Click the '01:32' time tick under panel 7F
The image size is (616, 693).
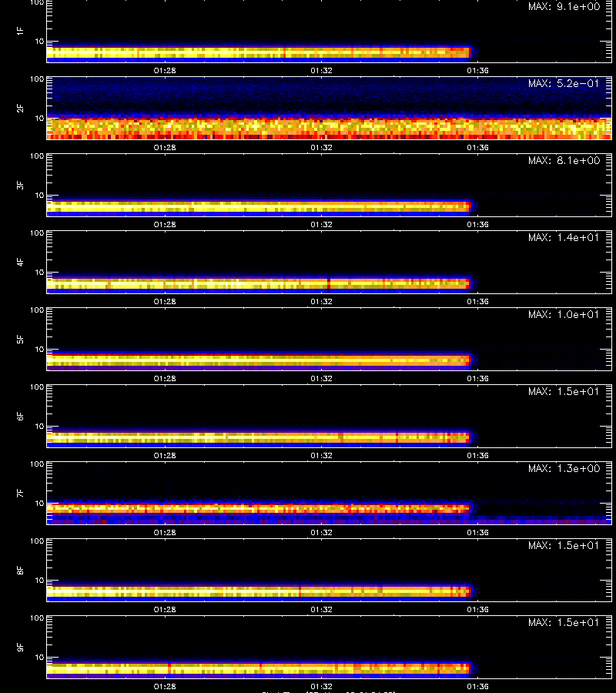pos(321,533)
